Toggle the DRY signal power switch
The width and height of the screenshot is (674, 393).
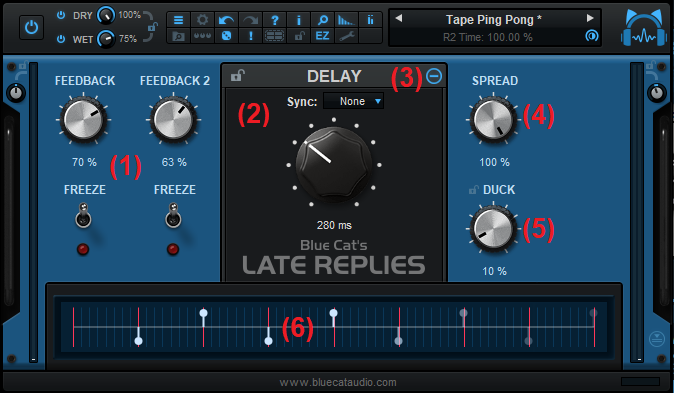[x=61, y=15]
